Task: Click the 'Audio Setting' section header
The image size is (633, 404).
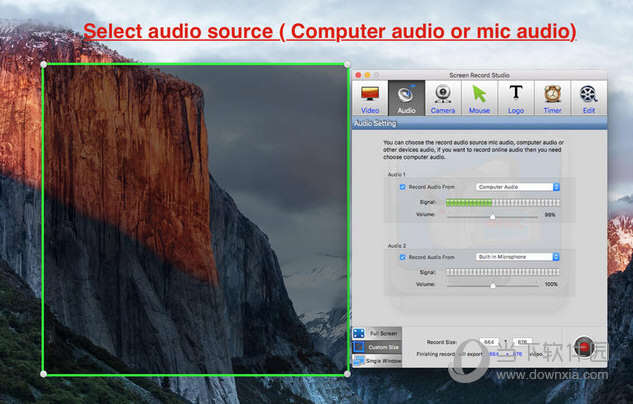Action: click(375, 124)
